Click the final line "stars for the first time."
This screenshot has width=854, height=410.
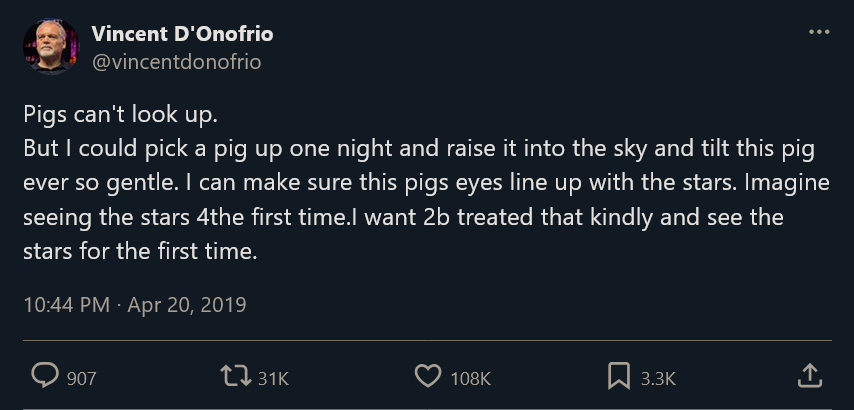tap(140, 251)
